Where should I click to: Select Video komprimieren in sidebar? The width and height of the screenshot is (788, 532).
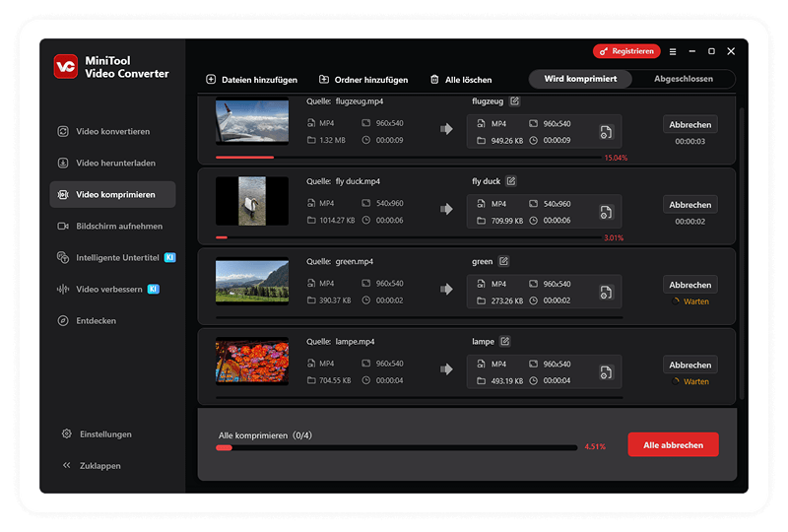112,195
